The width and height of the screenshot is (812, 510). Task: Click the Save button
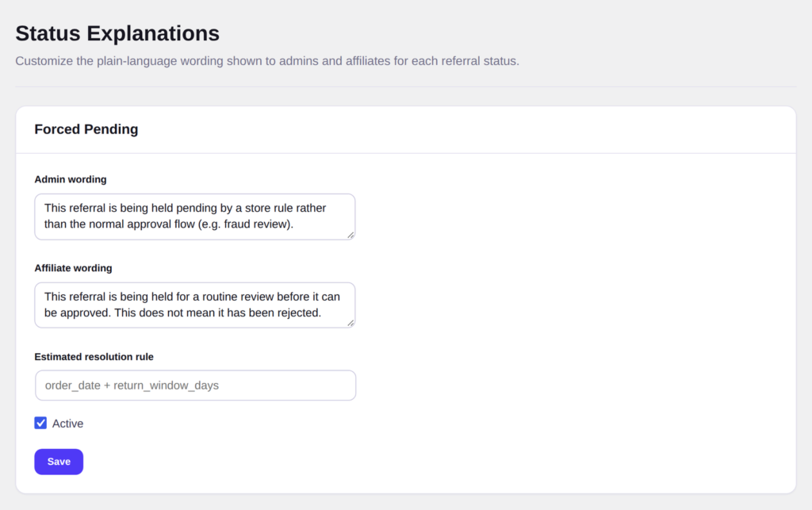point(59,462)
